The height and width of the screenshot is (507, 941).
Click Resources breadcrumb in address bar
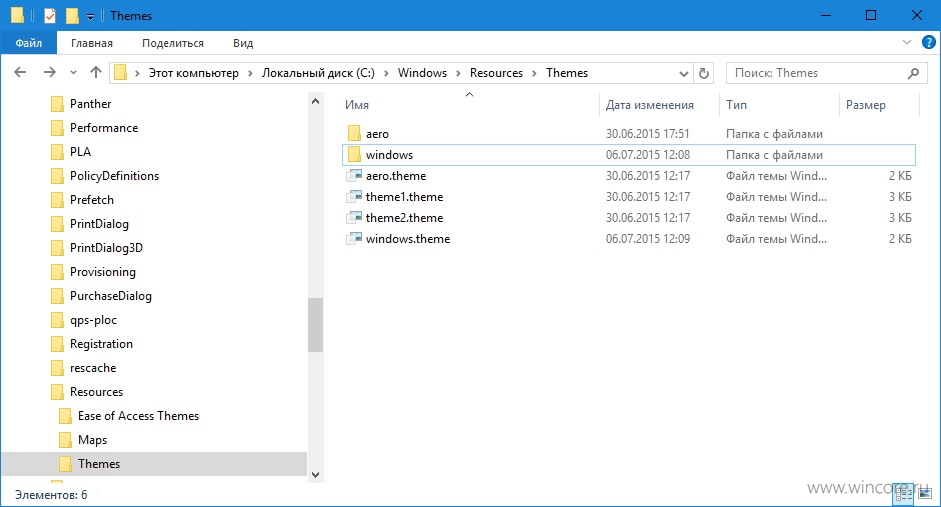(496, 73)
